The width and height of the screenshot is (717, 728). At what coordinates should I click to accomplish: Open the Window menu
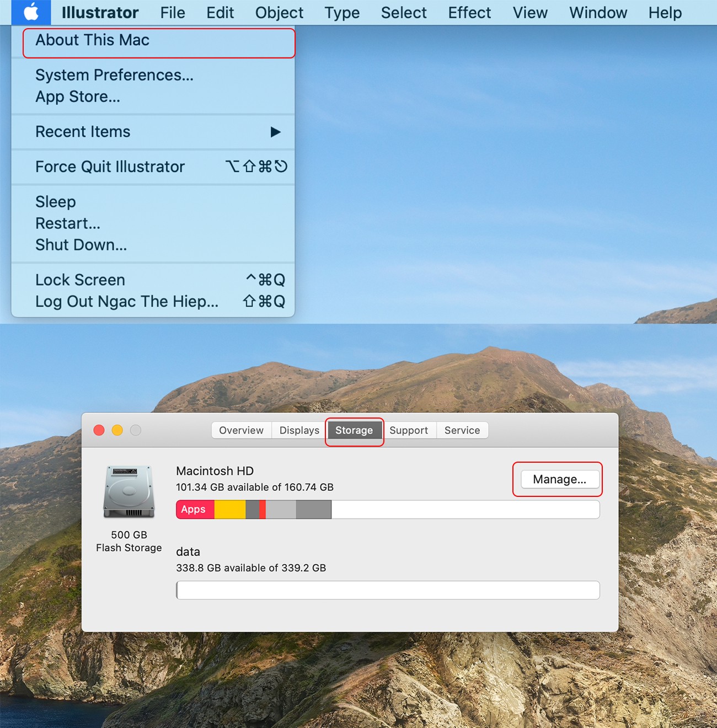coord(598,12)
